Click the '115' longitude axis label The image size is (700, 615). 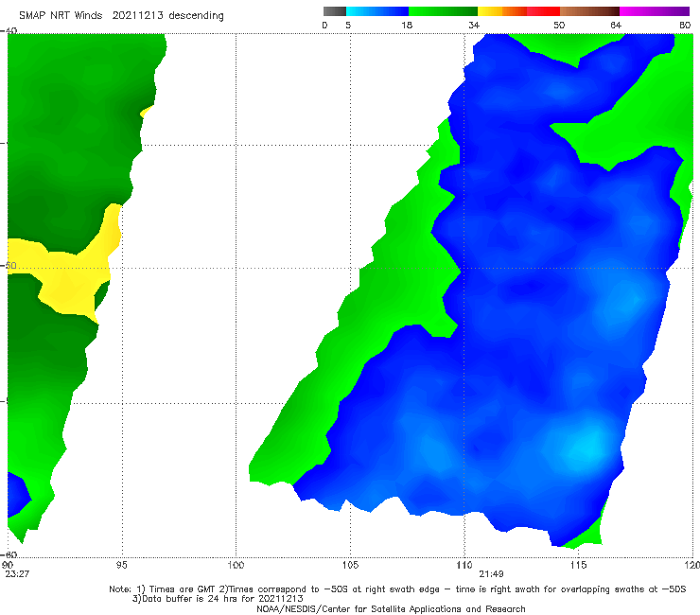point(579,566)
